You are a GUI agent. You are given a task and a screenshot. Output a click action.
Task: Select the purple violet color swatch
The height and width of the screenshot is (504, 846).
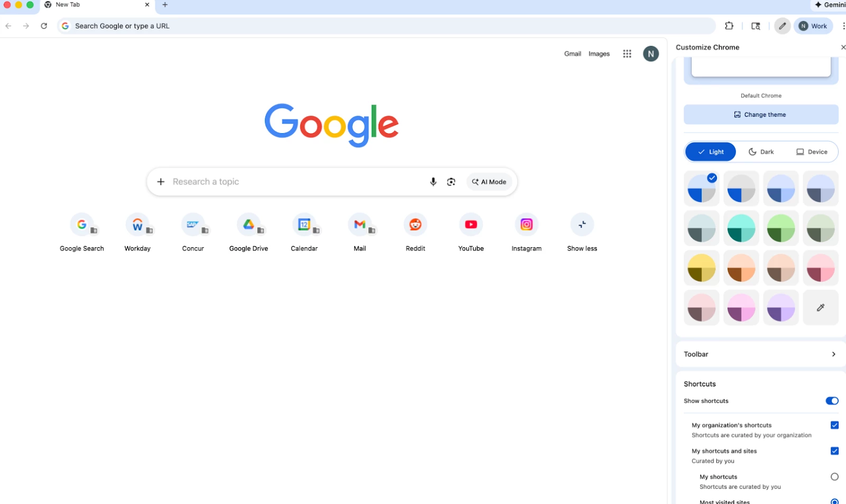pos(781,307)
